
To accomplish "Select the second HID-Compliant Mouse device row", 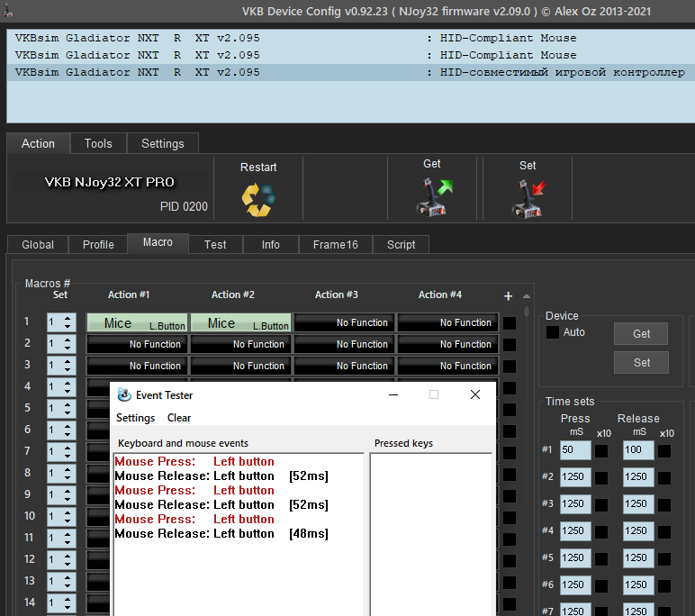I will click(x=350, y=55).
